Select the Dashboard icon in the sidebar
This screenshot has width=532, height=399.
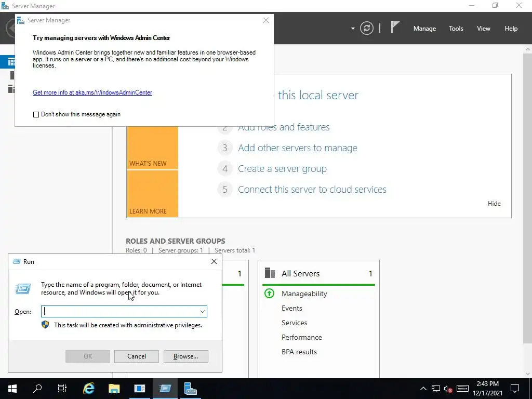pos(11,62)
